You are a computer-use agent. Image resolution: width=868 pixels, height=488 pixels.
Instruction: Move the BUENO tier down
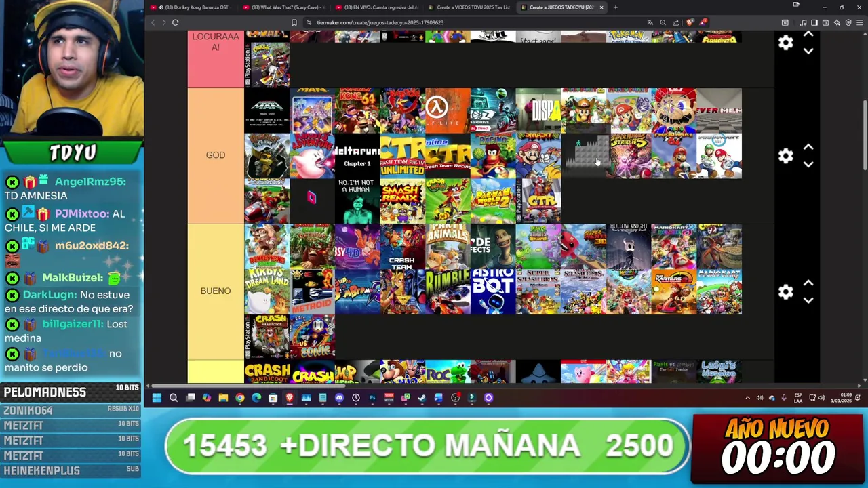808,300
